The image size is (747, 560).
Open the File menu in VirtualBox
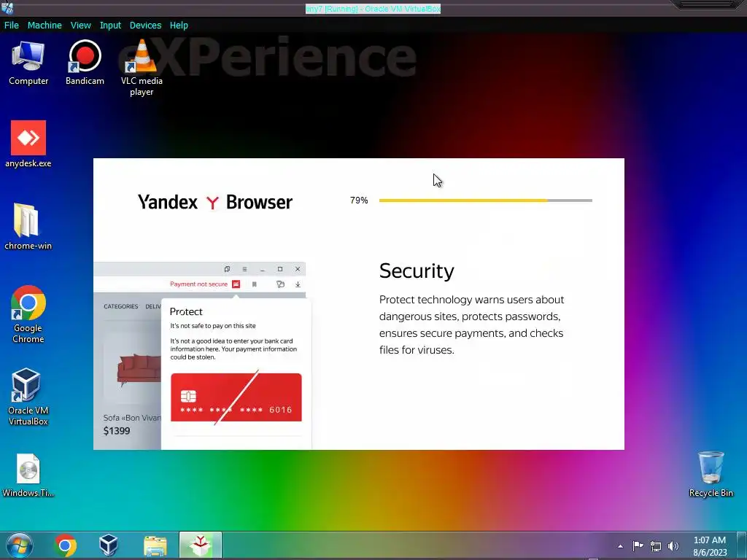pyautogui.click(x=12, y=26)
